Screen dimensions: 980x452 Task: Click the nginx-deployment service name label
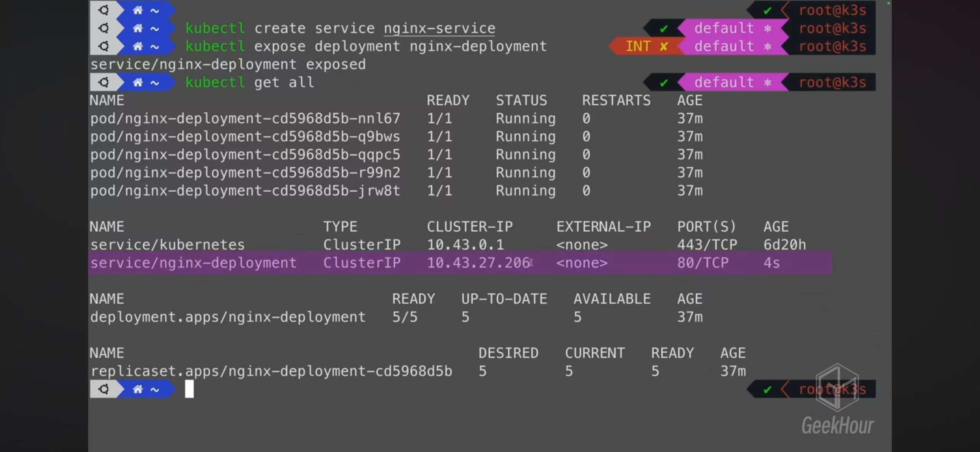193,263
